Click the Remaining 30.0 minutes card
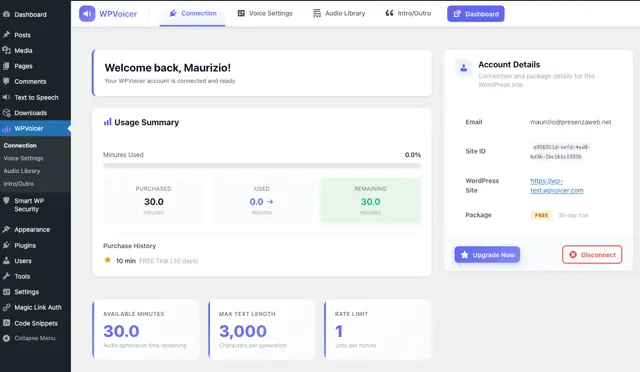The height and width of the screenshot is (372, 640). [x=370, y=200]
